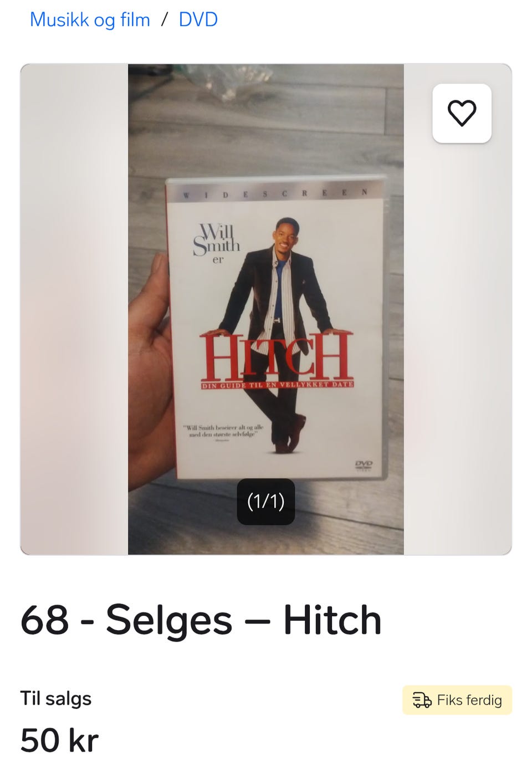Click the red HITCH title on cover
Image resolution: width=532 pixels, height=767 pixels.
coord(277,355)
